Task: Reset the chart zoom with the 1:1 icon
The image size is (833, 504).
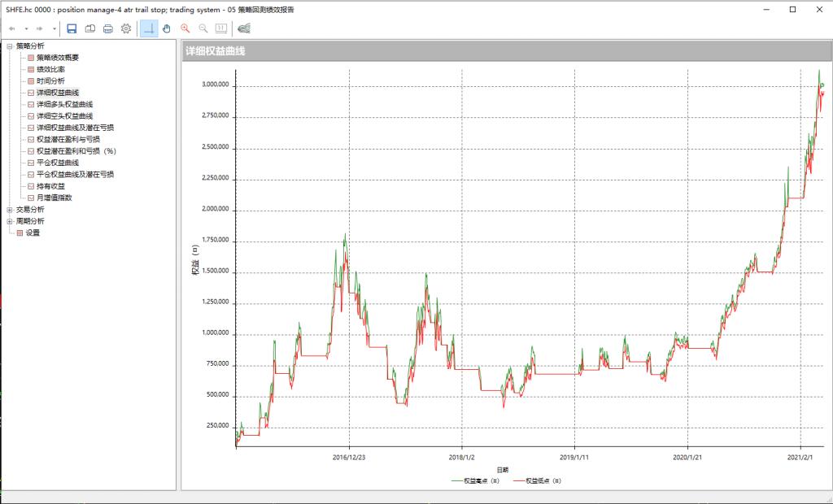Action: [x=221, y=28]
